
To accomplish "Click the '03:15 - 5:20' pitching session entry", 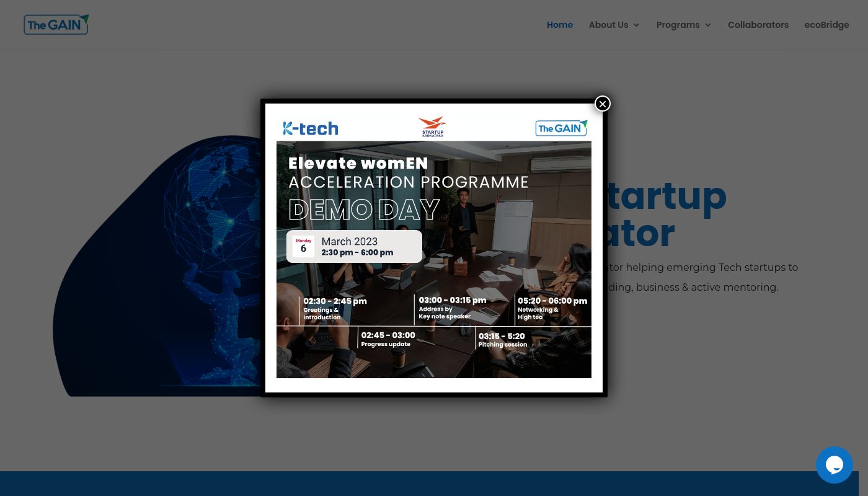I will tap(502, 340).
